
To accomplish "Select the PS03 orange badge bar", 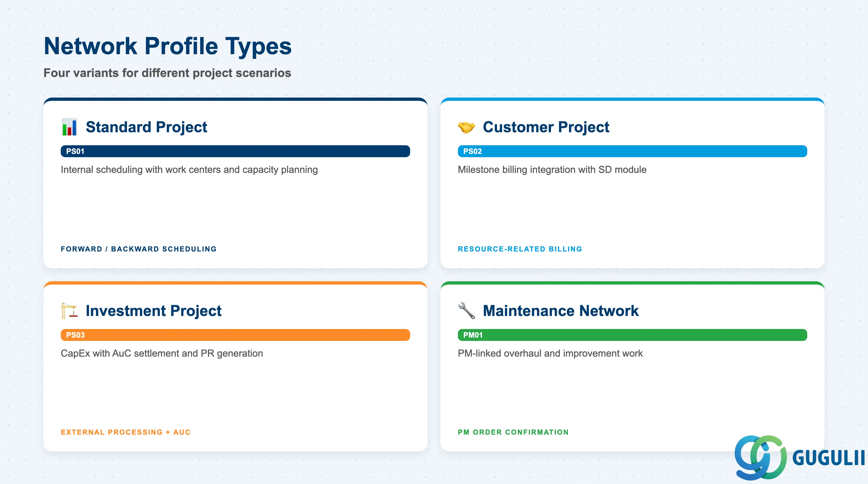I will pyautogui.click(x=235, y=335).
